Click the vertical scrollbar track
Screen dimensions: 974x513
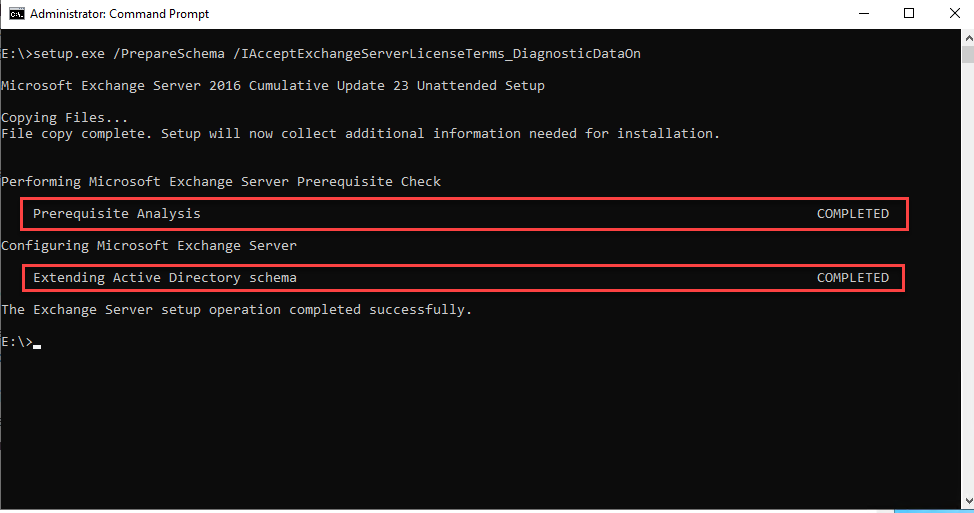(966, 300)
